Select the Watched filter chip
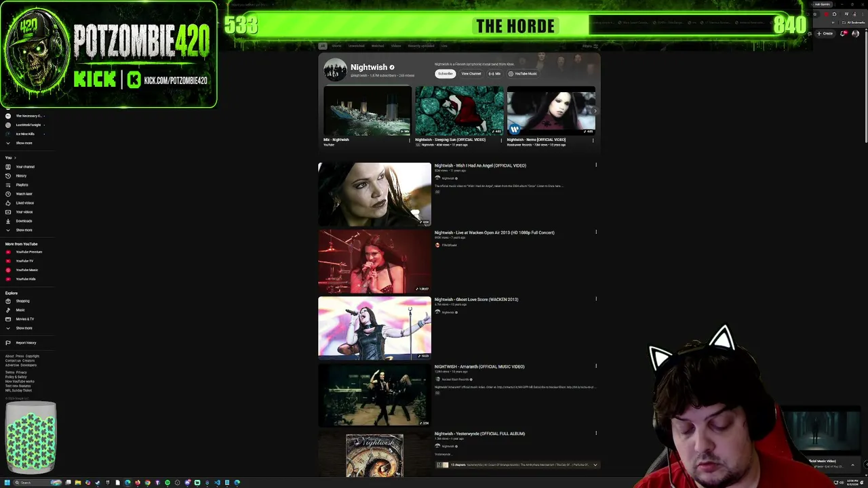This screenshot has width=868, height=488. (x=378, y=46)
